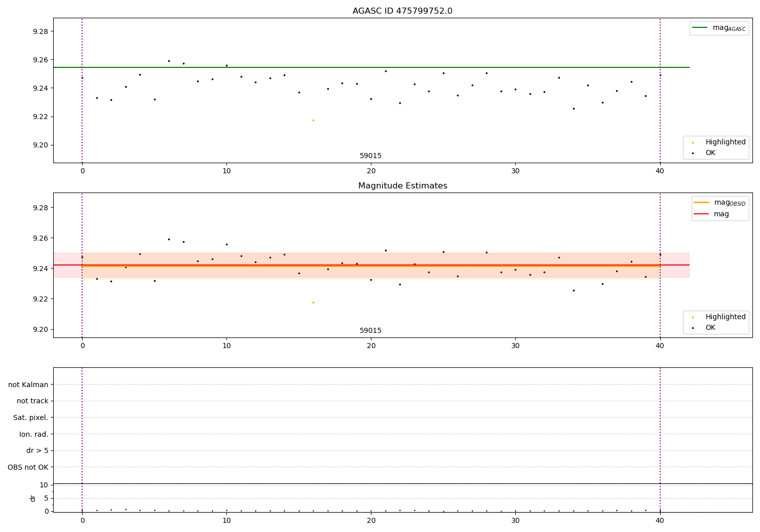Click the mag AGASC legend entry
The height and width of the screenshot is (532, 760).
(719, 28)
